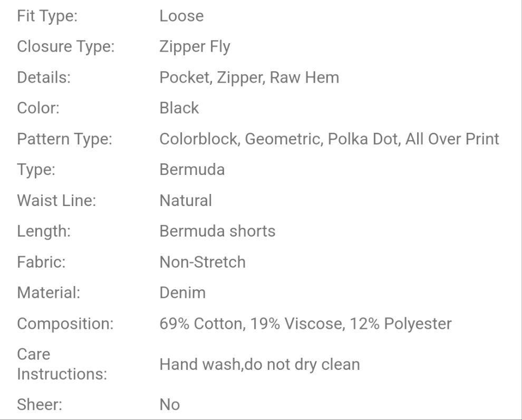
Task: Select 'Pocket, Zipper, Raw Hem' details text
Action: (249, 77)
